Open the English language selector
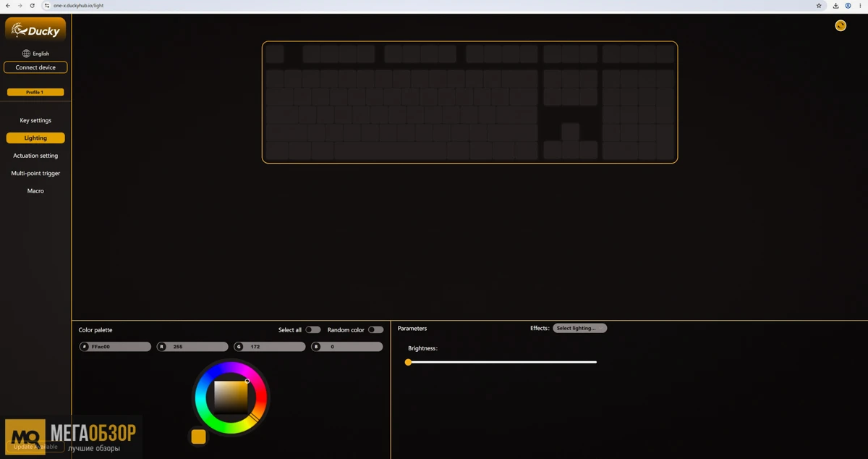This screenshot has height=459, width=868. [x=41, y=54]
